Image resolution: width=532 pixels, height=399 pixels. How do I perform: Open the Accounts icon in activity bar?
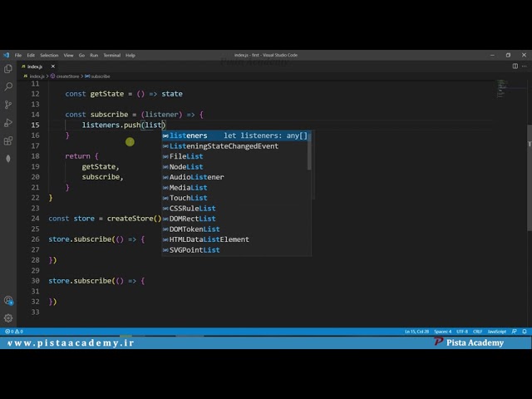point(8,300)
